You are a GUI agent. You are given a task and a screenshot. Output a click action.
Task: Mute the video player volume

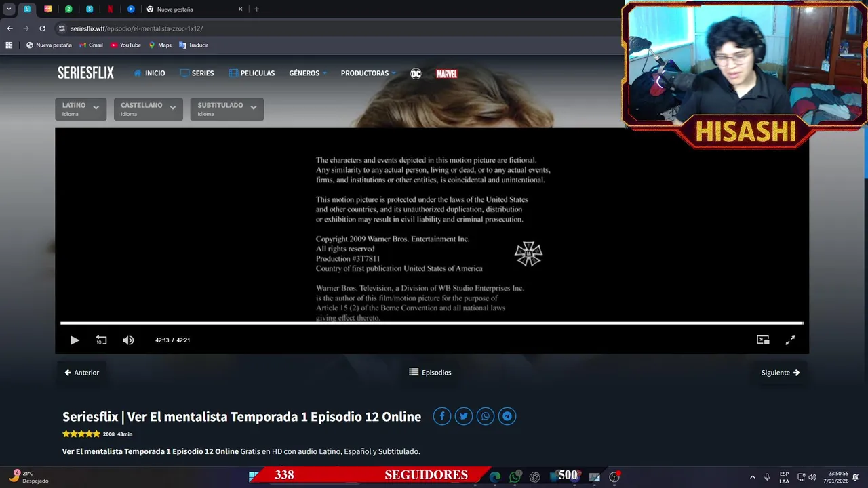pos(128,340)
